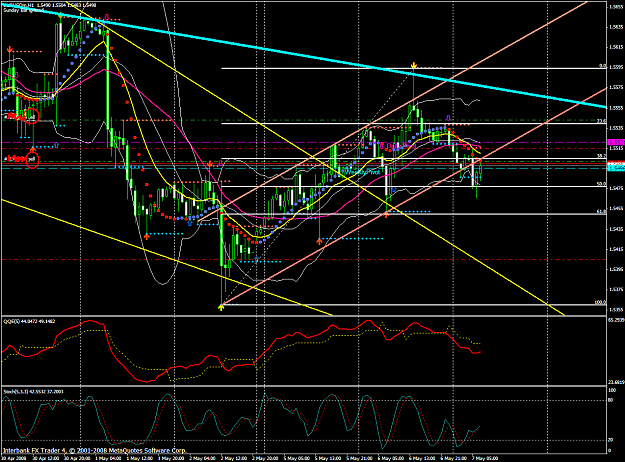Click the 1.5355 price axis label

click(616, 309)
